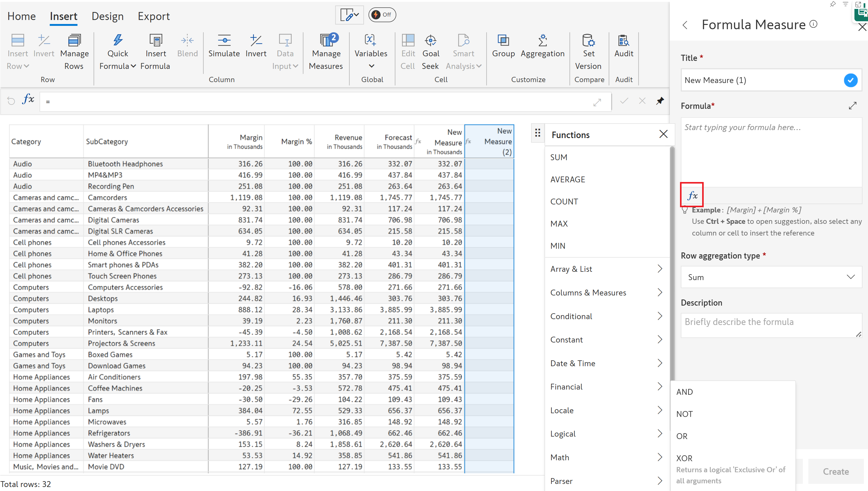Pin the formula bar
Viewport: 868px width, 491px height.
click(660, 101)
